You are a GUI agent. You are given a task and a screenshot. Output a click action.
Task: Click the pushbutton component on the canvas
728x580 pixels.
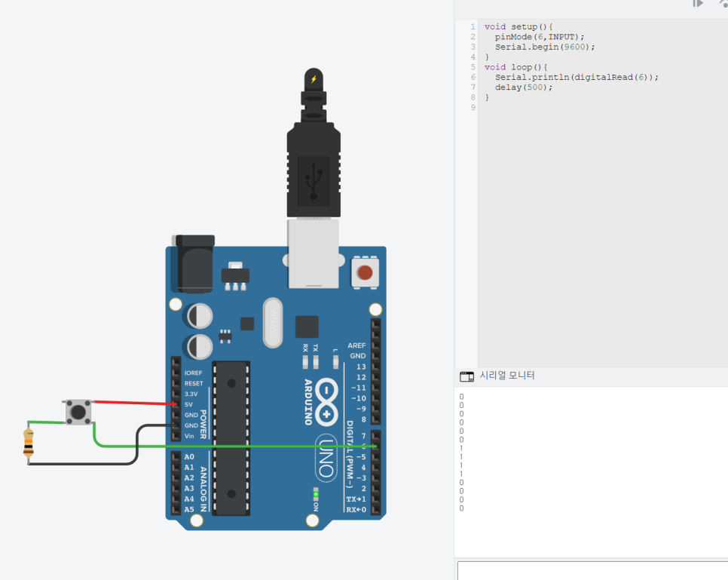coord(78,412)
